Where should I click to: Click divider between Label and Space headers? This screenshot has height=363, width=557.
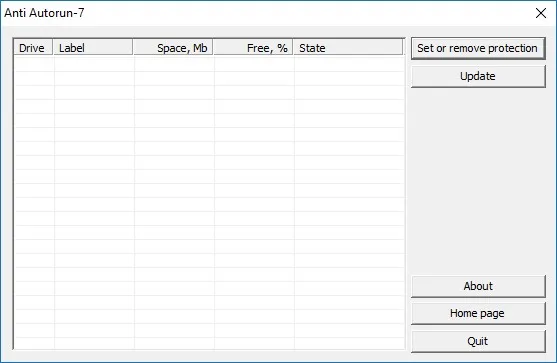(x=133, y=48)
